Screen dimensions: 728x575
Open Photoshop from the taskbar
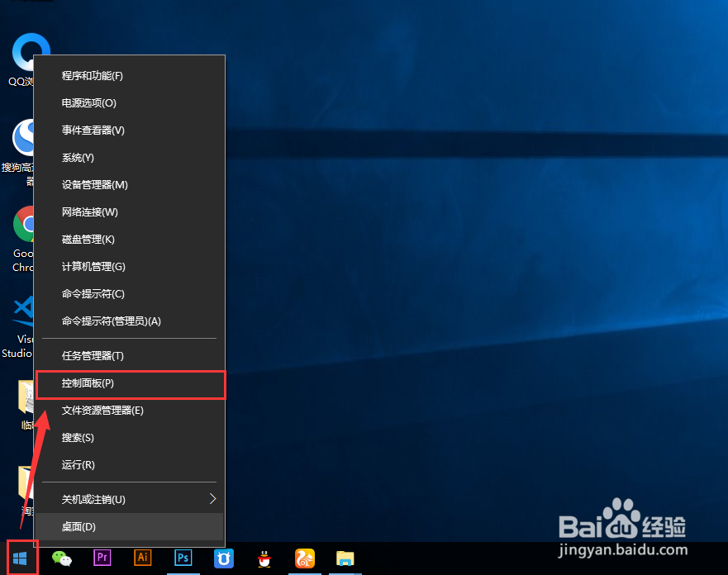click(183, 558)
